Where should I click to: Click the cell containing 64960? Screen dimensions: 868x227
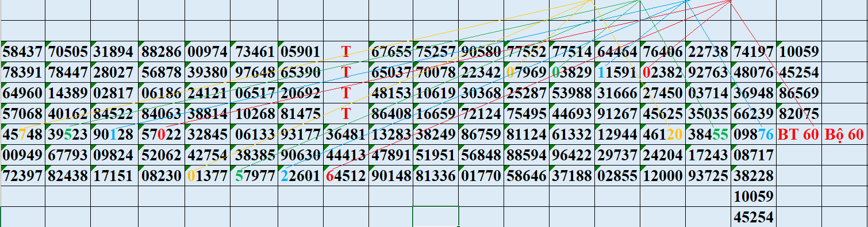tap(23, 93)
